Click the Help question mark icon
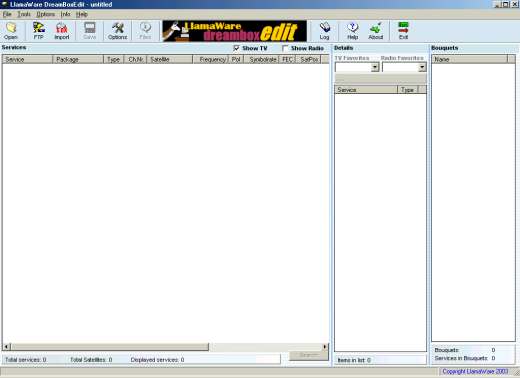 353,31
